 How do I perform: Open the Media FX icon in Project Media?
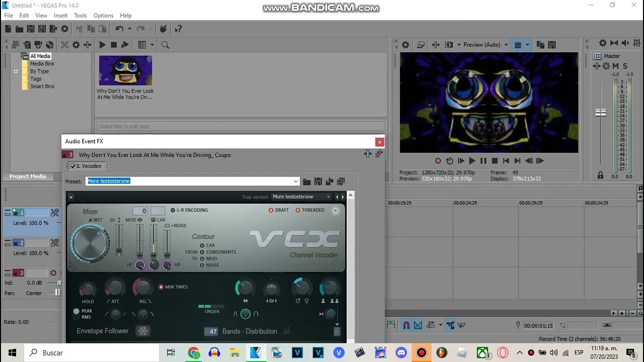(87, 45)
